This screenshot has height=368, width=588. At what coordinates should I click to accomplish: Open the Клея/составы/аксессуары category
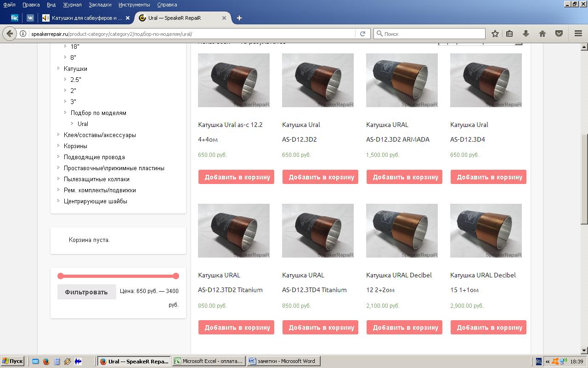[100, 135]
